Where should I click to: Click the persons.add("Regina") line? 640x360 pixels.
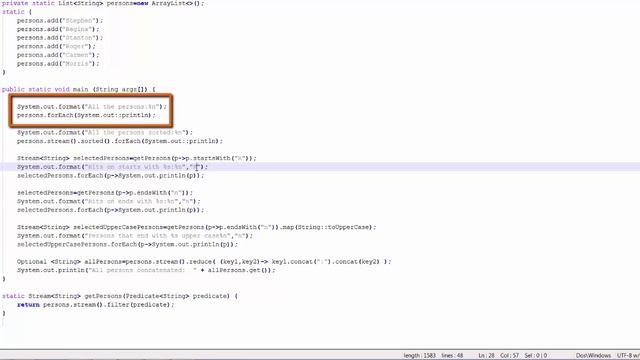(58, 29)
